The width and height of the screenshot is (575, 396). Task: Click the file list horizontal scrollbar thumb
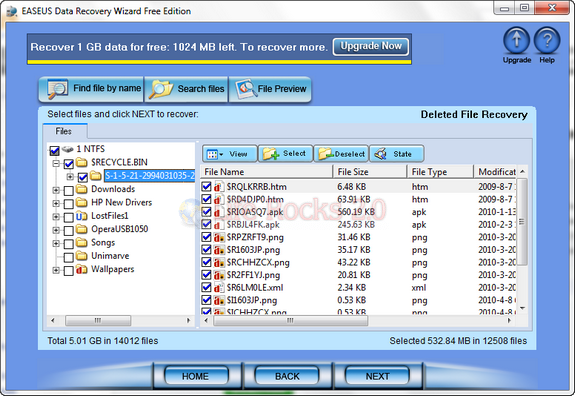point(290,320)
